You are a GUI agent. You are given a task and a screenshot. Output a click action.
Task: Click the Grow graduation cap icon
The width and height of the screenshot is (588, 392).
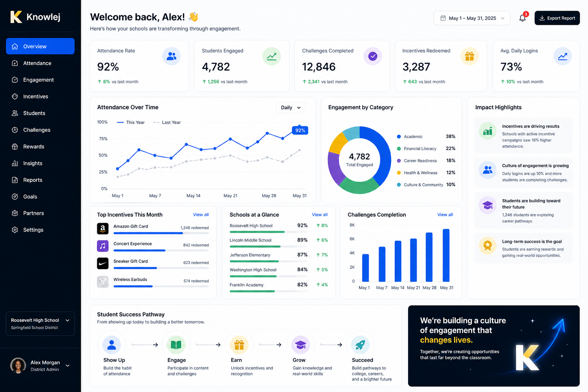301,345
